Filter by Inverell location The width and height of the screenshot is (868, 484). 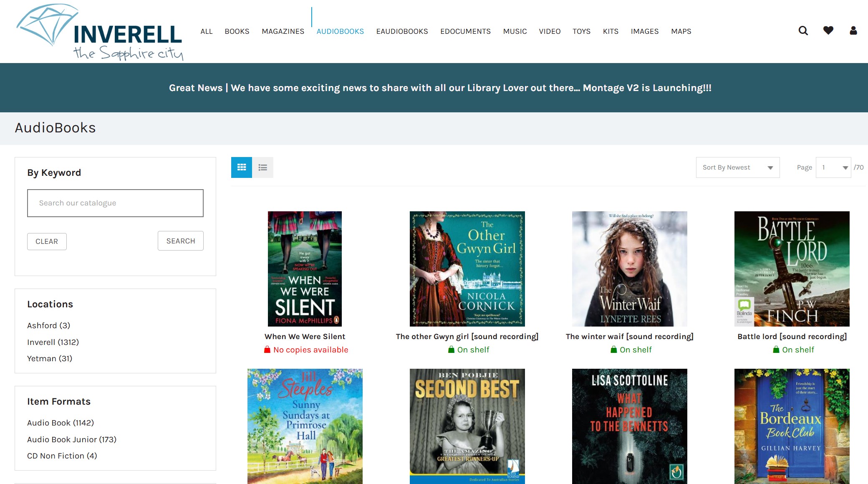coord(53,342)
